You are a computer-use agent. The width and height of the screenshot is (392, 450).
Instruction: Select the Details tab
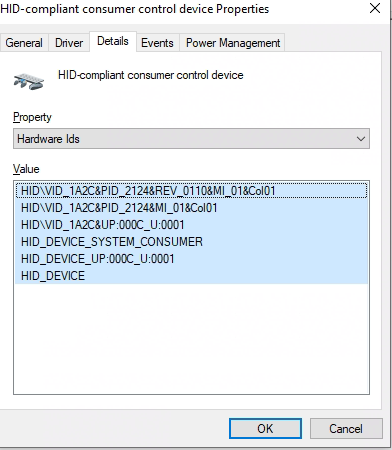113,41
